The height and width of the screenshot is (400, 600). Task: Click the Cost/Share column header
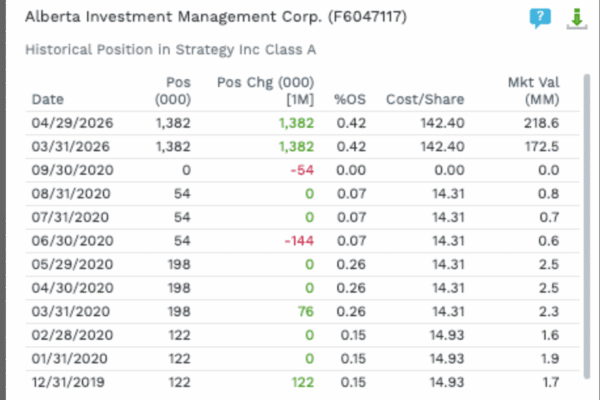click(x=425, y=100)
